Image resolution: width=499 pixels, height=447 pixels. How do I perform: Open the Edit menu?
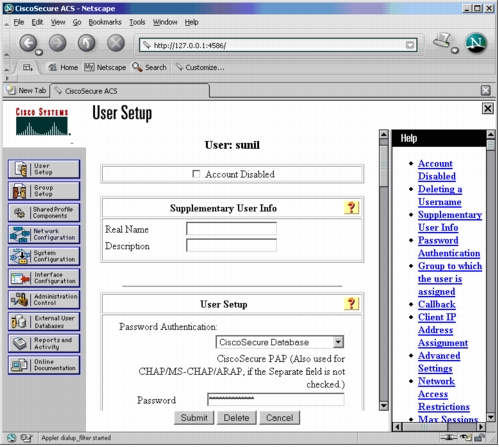[x=37, y=22]
